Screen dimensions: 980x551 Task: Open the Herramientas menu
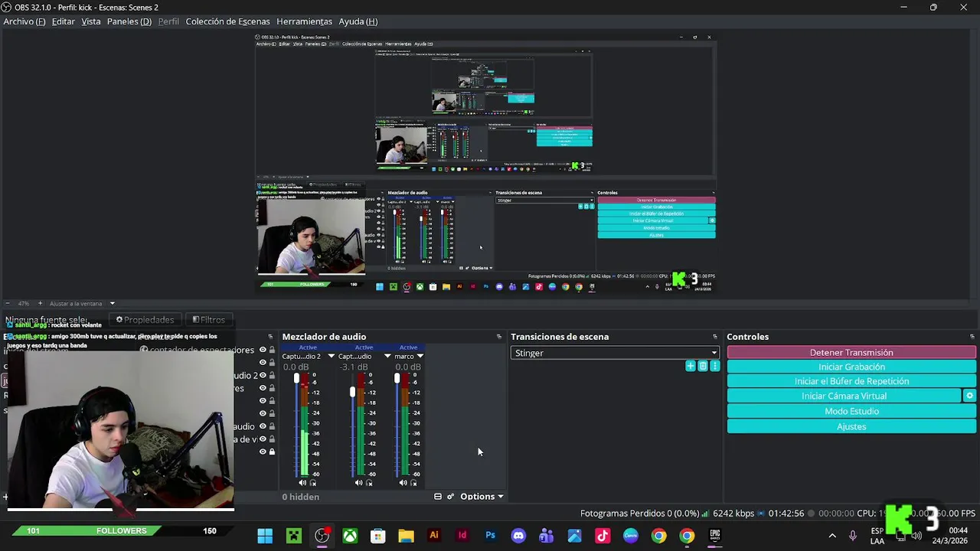304,21
